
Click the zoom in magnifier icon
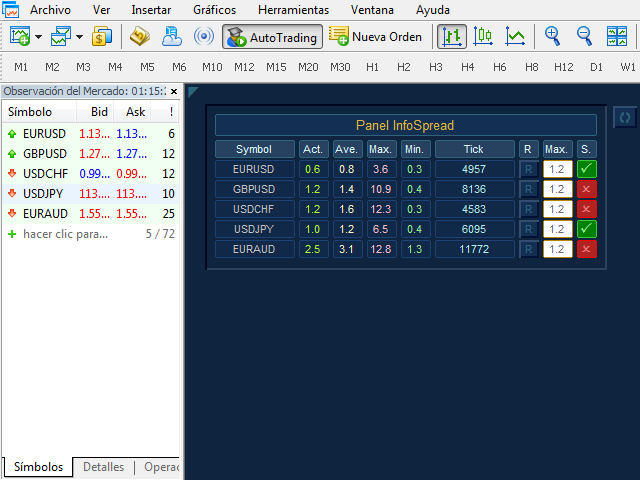point(553,37)
